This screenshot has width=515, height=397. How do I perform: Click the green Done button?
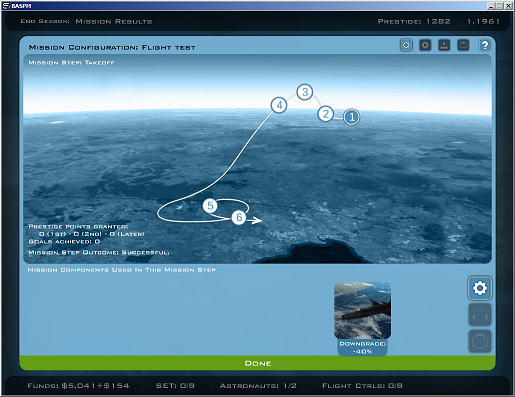[x=257, y=363]
